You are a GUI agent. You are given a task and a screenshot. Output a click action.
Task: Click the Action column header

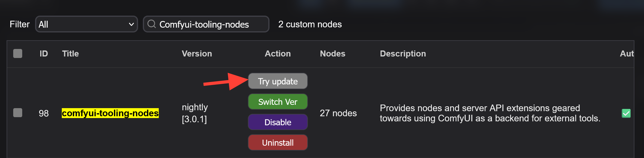[x=278, y=53]
